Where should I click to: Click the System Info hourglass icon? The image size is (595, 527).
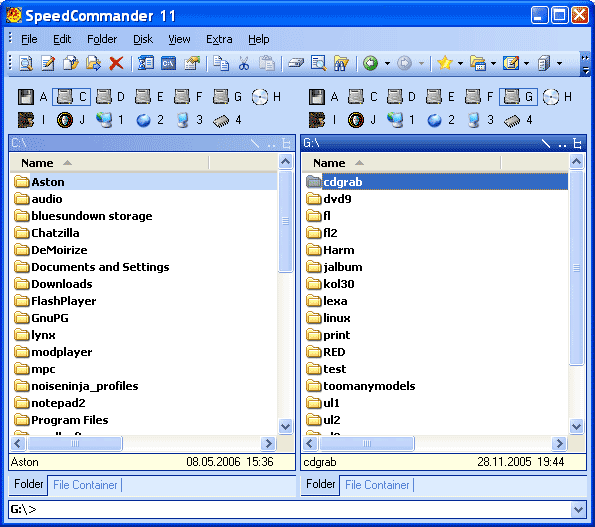146,63
